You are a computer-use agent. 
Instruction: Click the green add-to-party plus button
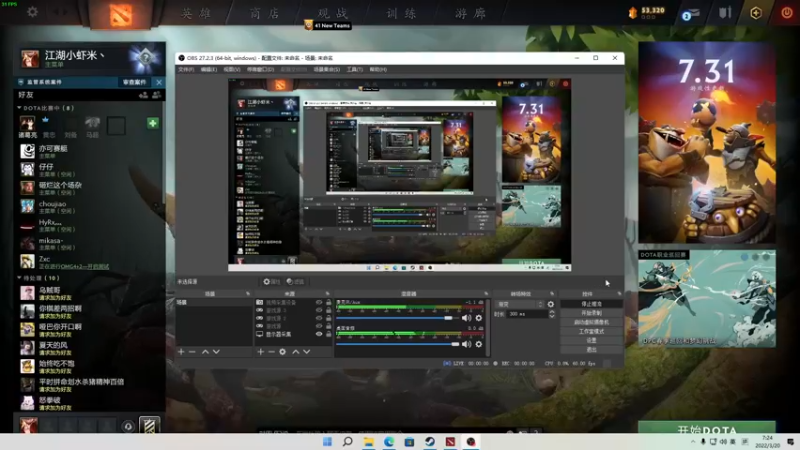click(152, 123)
